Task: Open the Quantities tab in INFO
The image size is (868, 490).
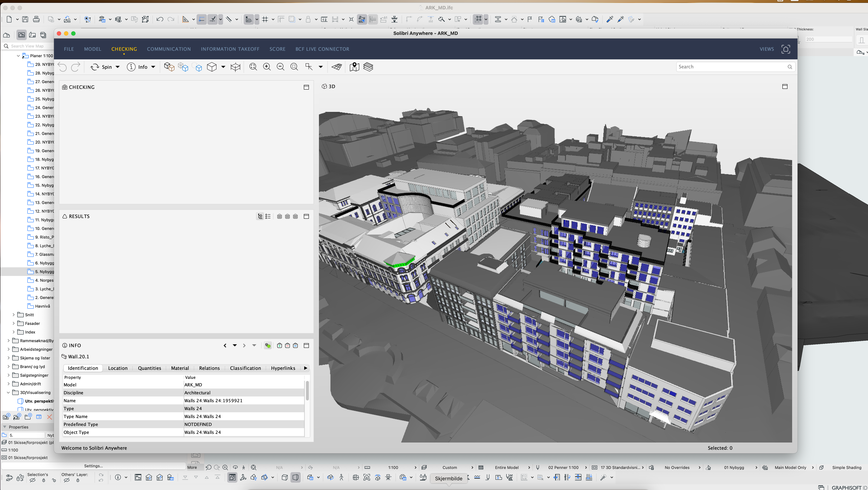Action: click(x=149, y=368)
